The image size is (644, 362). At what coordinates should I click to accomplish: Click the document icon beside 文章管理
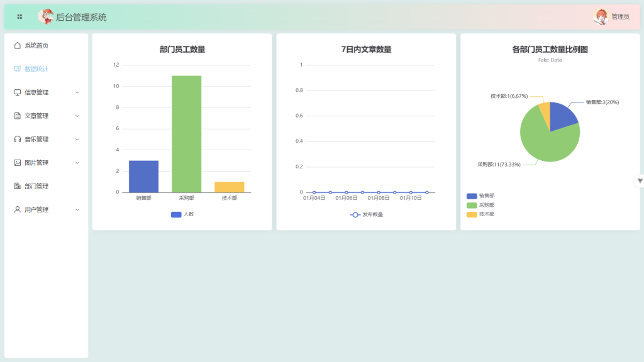(x=18, y=116)
